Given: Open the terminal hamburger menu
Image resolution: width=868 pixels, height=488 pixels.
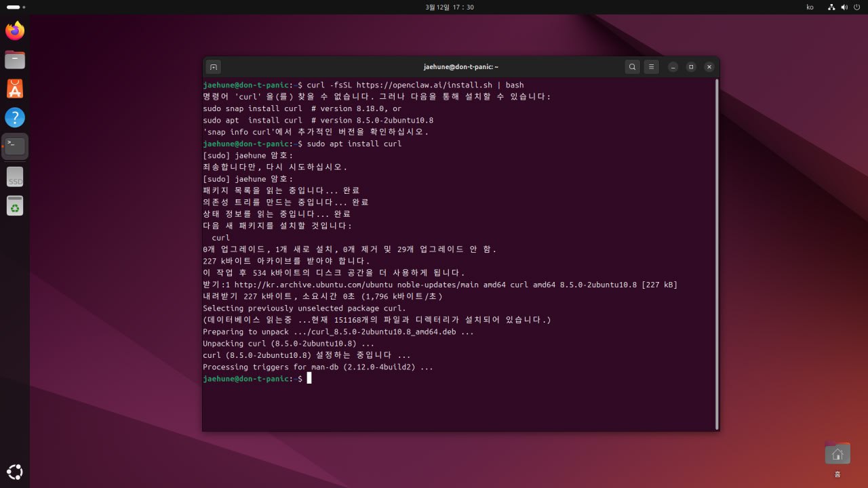Looking at the screenshot, I should point(651,67).
